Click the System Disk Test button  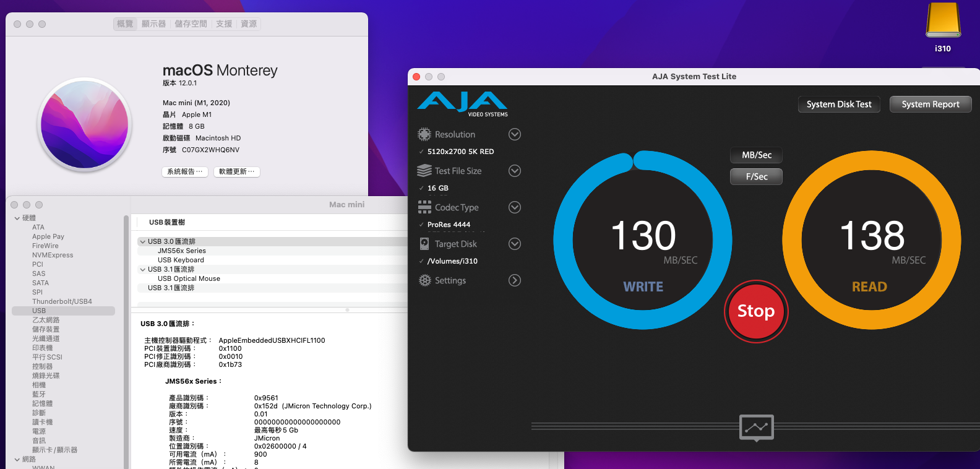(839, 104)
